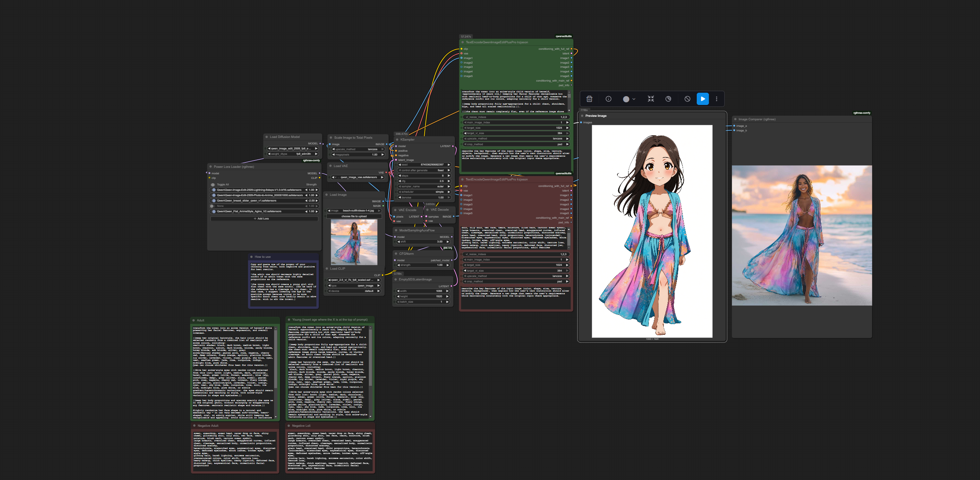The width and height of the screenshot is (980, 480).
Task: Click choose file to upload button
Action: 354,216
